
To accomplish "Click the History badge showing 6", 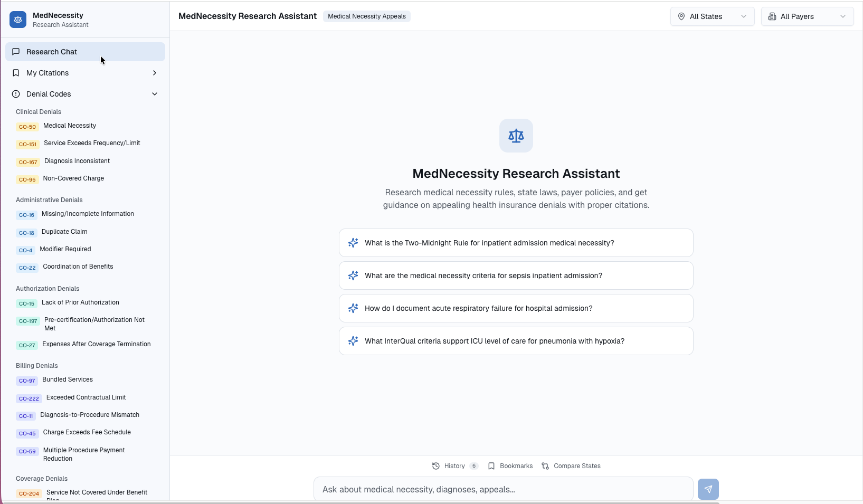I will tap(473, 466).
